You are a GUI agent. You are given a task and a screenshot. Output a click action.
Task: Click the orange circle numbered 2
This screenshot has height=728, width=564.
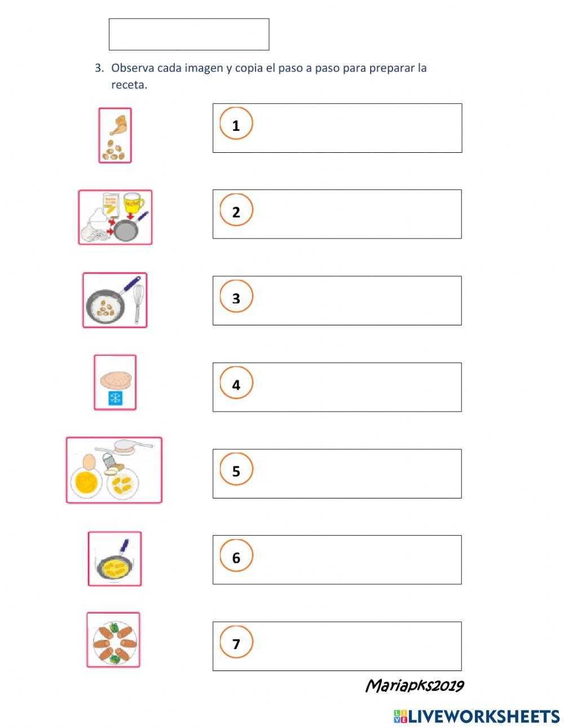tap(236, 211)
